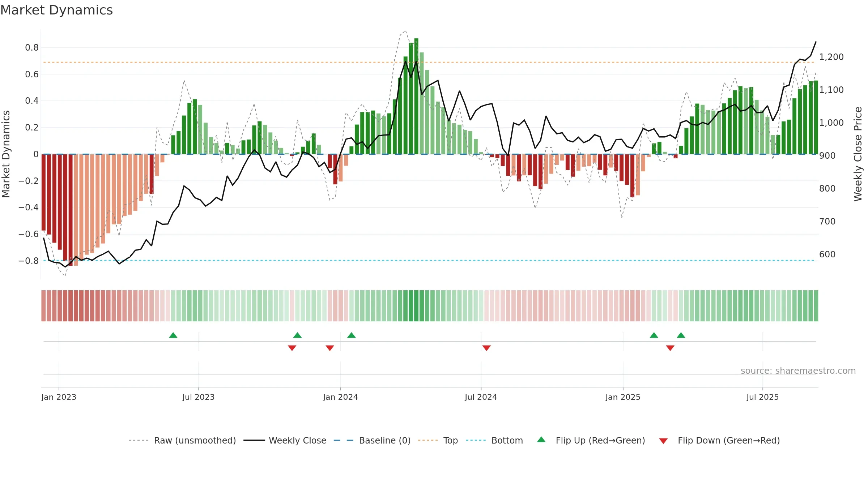Click the Jan 2024 x-axis label
The width and height of the screenshot is (868, 488).
pos(341,397)
